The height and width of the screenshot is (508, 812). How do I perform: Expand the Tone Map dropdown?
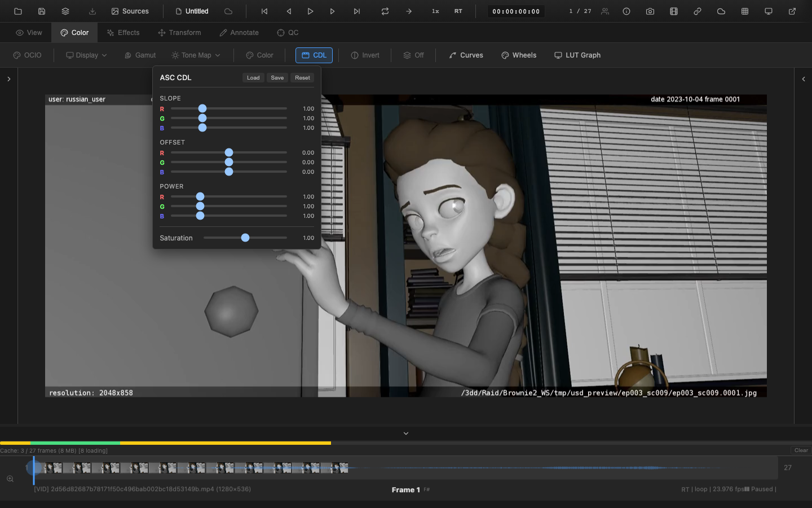tap(196, 55)
